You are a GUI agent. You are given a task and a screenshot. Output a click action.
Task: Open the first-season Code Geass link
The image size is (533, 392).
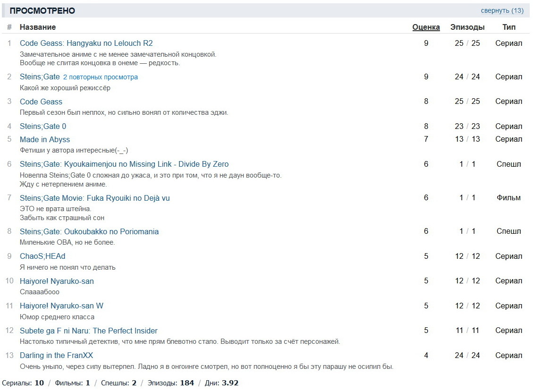point(41,102)
